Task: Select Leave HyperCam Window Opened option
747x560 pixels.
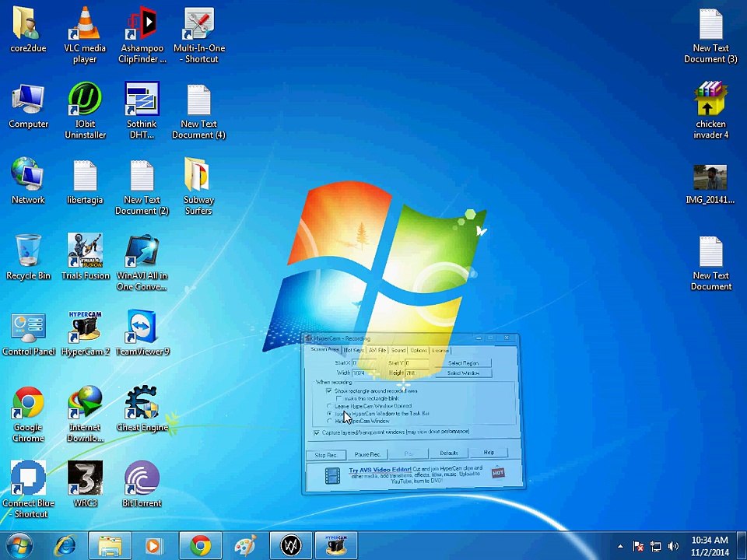Action: (x=330, y=406)
